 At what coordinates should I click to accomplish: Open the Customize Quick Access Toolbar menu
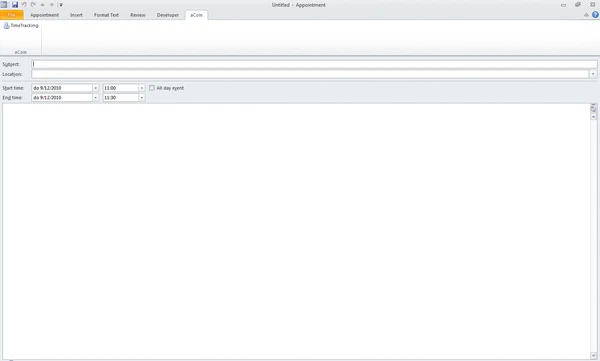(61, 5)
